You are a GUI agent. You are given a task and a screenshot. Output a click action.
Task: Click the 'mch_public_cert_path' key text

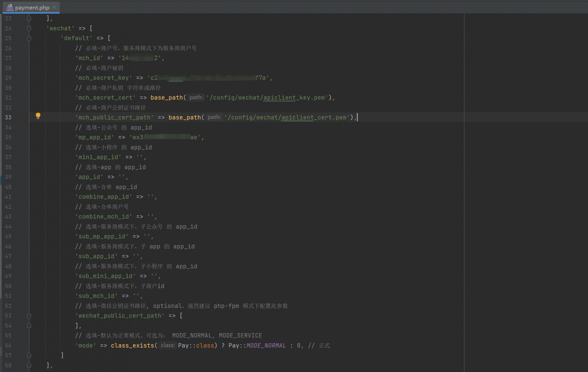pos(114,117)
